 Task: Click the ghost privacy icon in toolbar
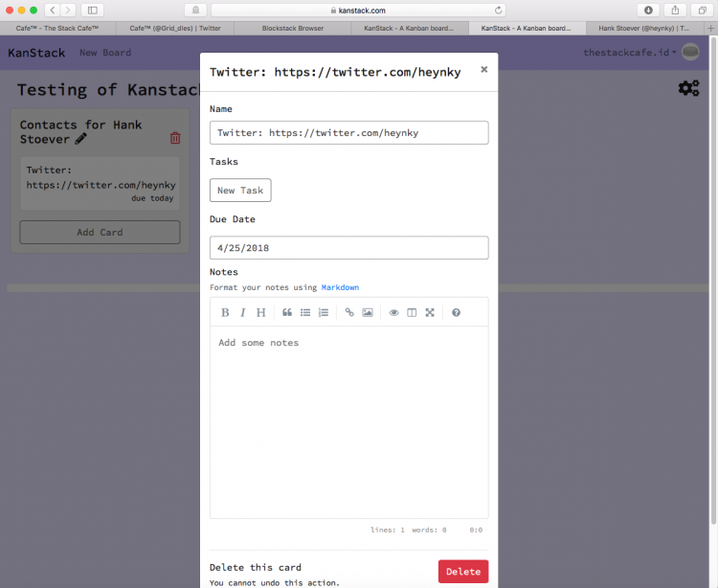pyautogui.click(x=195, y=11)
